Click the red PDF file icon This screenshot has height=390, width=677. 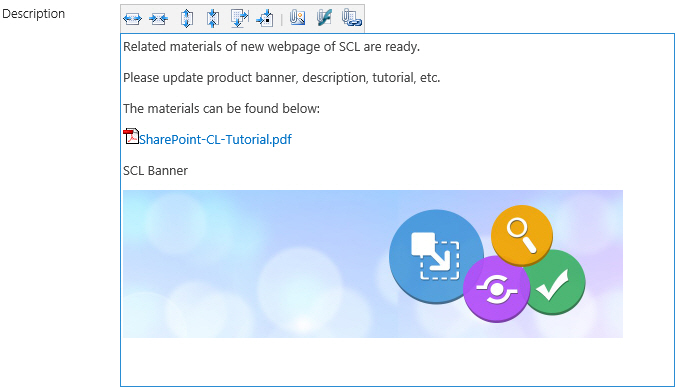[130, 136]
